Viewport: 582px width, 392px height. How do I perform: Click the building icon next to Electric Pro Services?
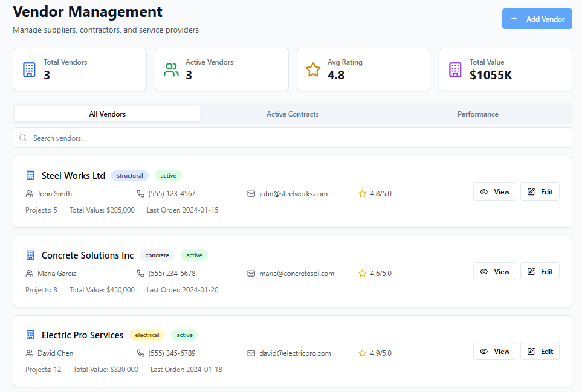(x=30, y=335)
